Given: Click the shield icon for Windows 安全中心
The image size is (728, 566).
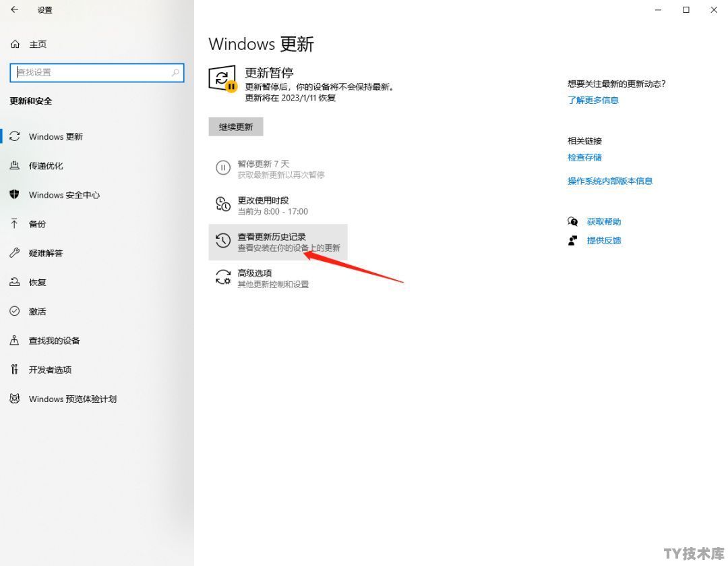Looking at the screenshot, I should (14, 194).
